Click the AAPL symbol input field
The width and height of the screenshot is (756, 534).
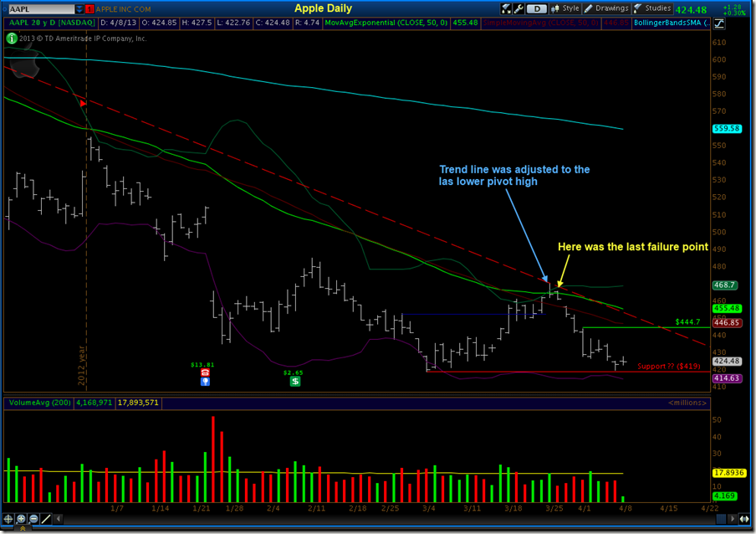click(42, 8)
